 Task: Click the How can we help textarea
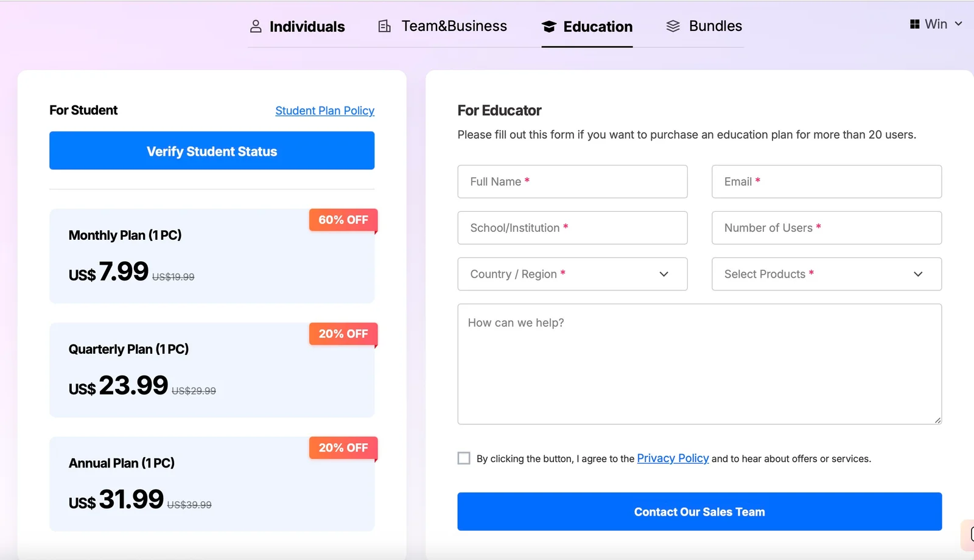tap(699, 364)
